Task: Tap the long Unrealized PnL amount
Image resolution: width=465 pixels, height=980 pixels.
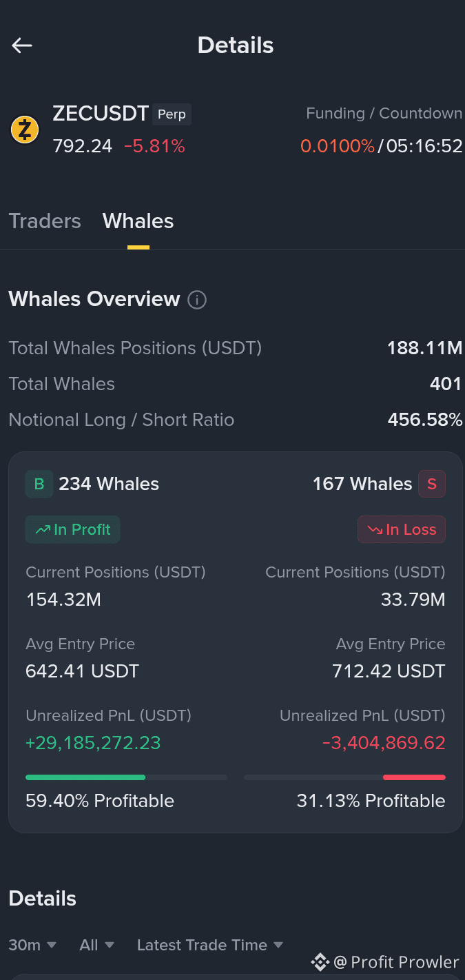Action: tap(93, 743)
